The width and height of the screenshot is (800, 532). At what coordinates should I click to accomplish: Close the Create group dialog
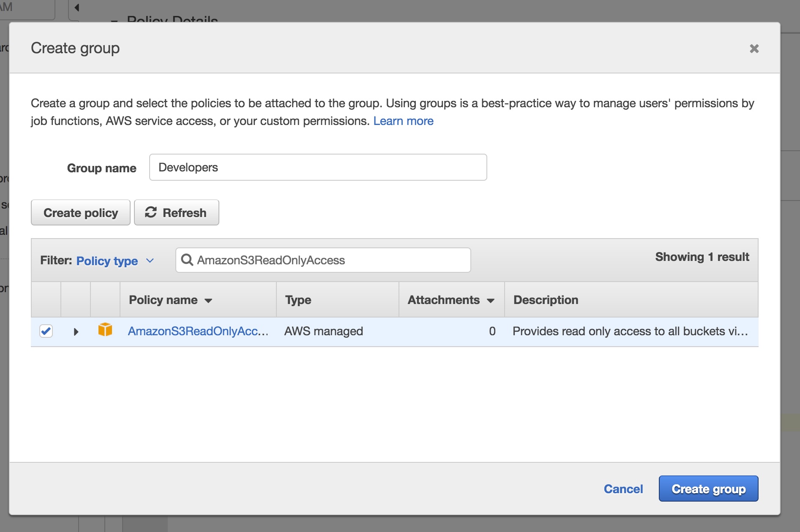click(754, 49)
